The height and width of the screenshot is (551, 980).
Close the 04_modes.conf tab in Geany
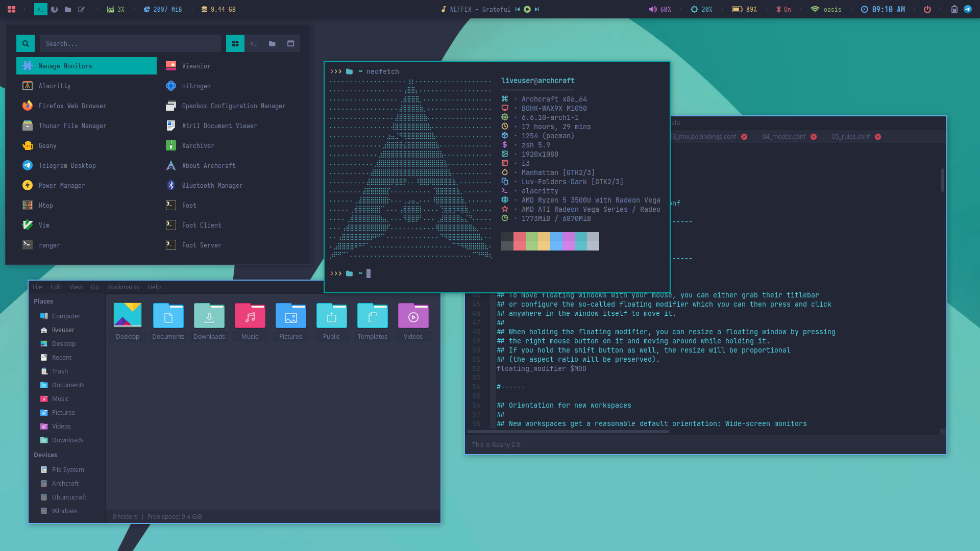(x=814, y=137)
